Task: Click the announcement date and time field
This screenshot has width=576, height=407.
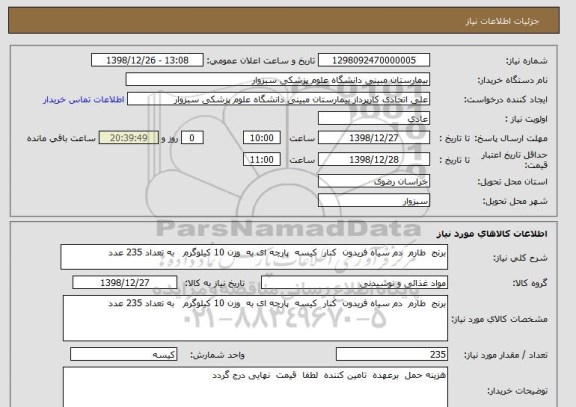Action: pyautogui.click(x=147, y=60)
